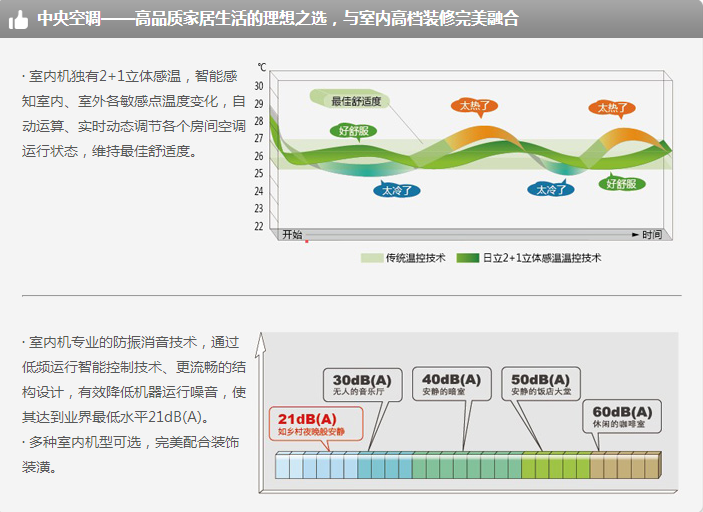The height and width of the screenshot is (512, 703).
Task: Click the 室内机独有2+1立体感温 paragraph
Action: (x=133, y=114)
